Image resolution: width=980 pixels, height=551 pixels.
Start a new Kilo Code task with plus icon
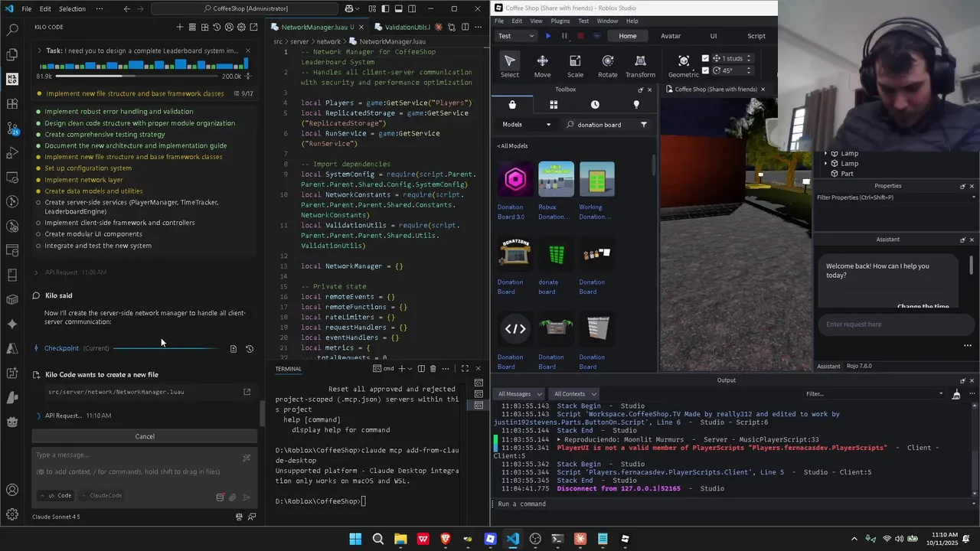[x=180, y=27]
